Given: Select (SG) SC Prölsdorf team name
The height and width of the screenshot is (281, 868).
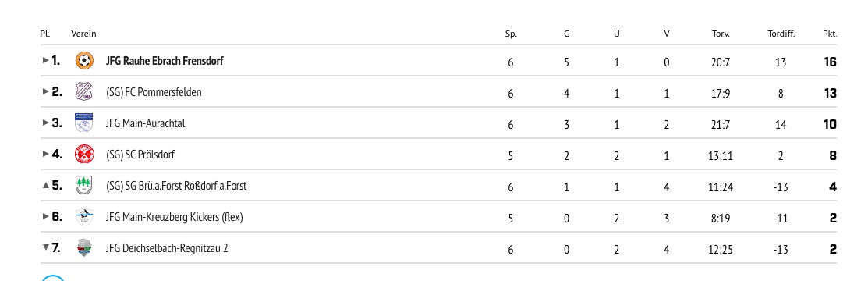Looking at the screenshot, I should coord(140,155).
